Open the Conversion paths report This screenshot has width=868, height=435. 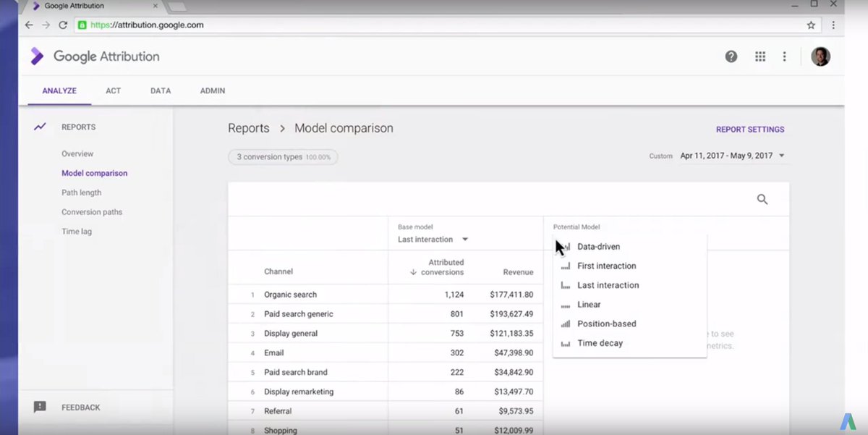(92, 212)
